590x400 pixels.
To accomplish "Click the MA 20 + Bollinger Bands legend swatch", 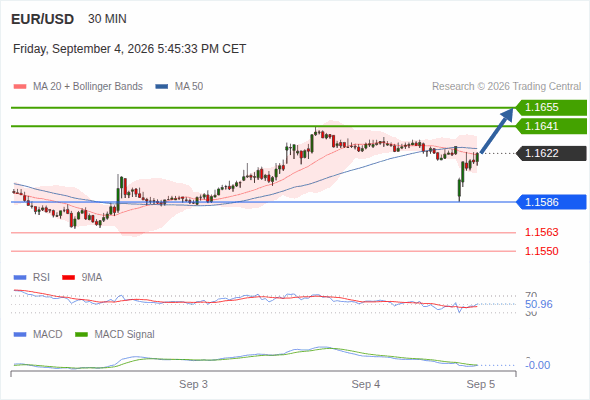I will click(x=20, y=87).
